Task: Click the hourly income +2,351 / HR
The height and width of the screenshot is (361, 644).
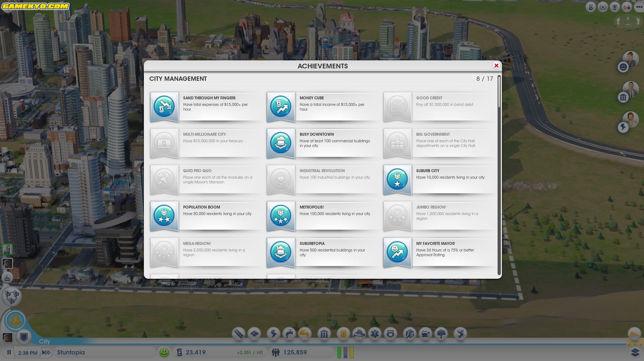Action: tap(250, 352)
